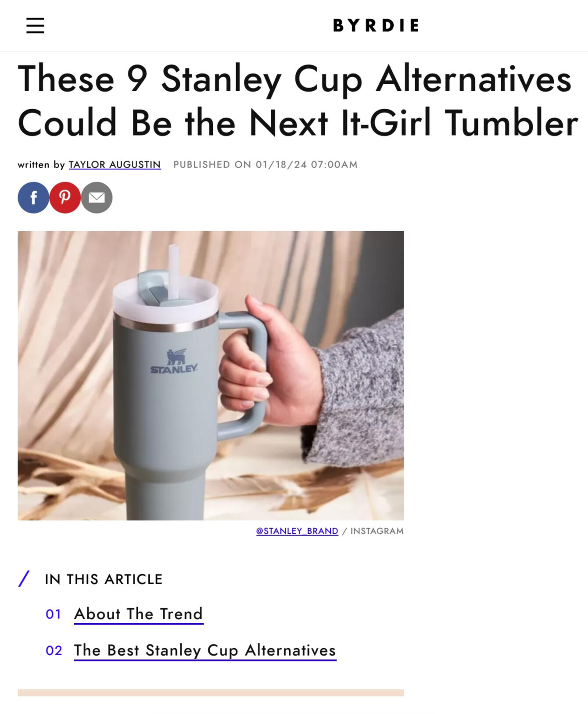The image size is (588, 714).
Task: Open the hamburger navigation menu
Action: [35, 25]
